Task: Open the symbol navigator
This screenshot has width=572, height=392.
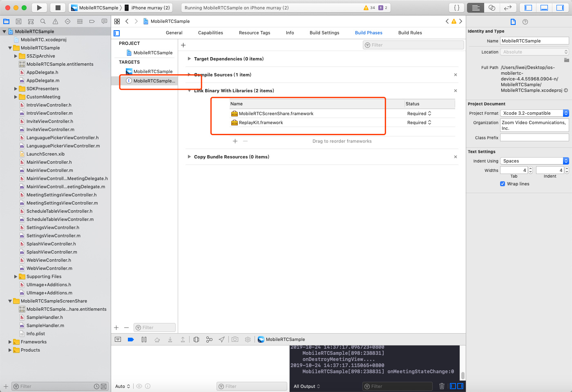Action: [x=31, y=21]
